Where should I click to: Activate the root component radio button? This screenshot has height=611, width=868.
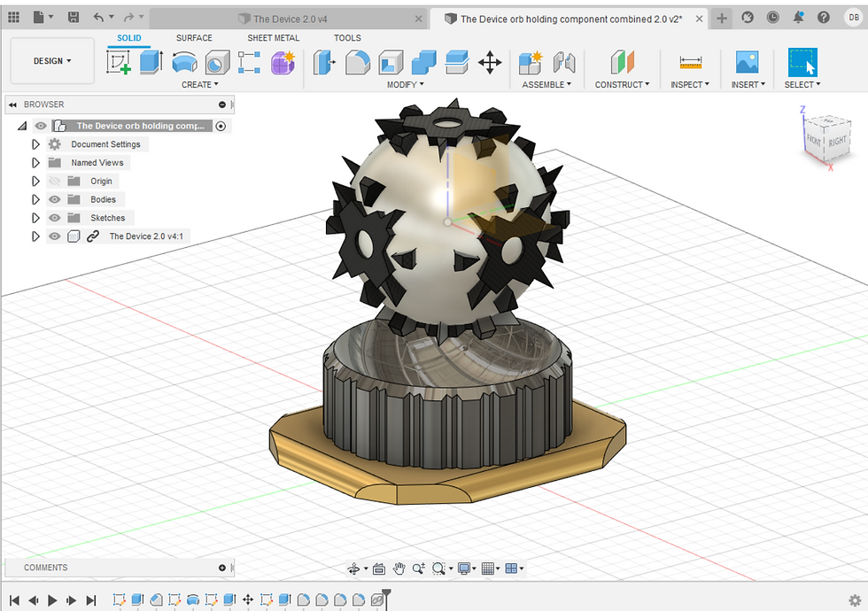point(221,126)
